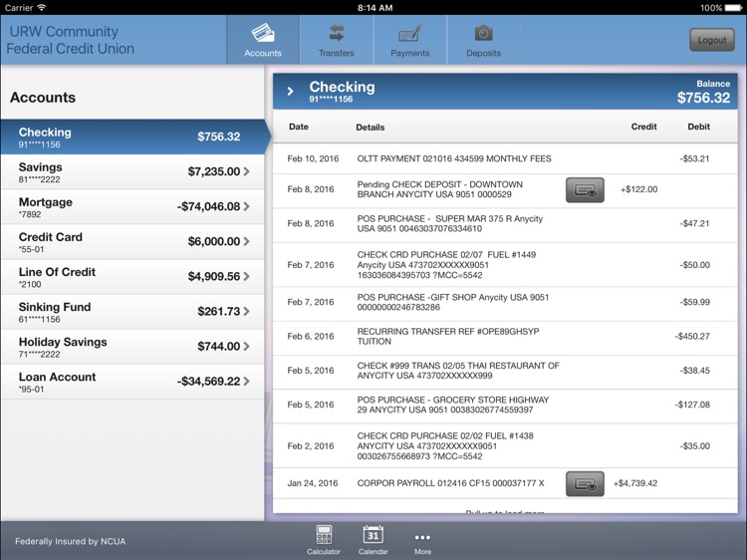Viewport: 747px width, 560px height.
Task: Open the Payments pen icon
Action: (409, 33)
